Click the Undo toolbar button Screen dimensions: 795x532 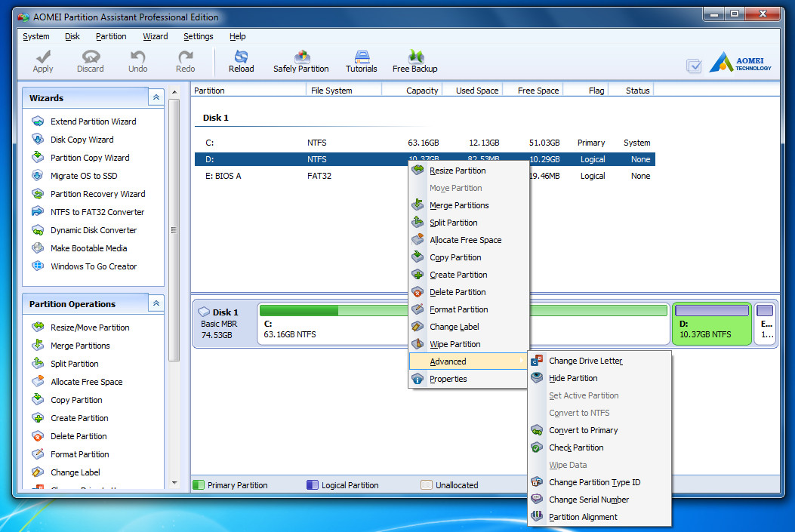pos(137,60)
